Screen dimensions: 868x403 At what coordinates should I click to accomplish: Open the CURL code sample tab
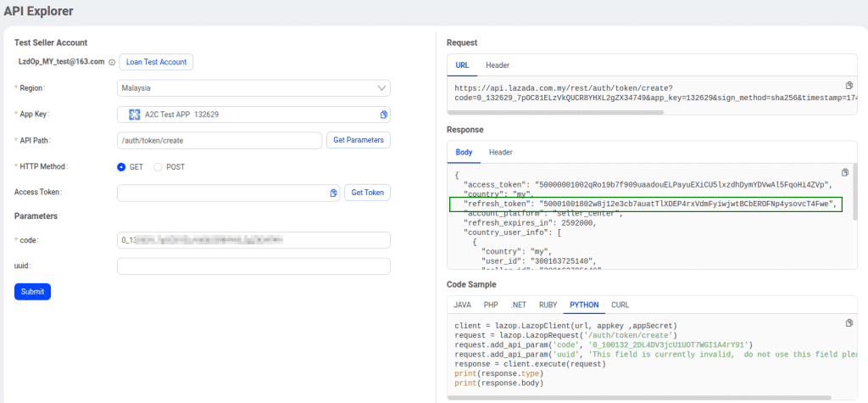[x=620, y=305]
